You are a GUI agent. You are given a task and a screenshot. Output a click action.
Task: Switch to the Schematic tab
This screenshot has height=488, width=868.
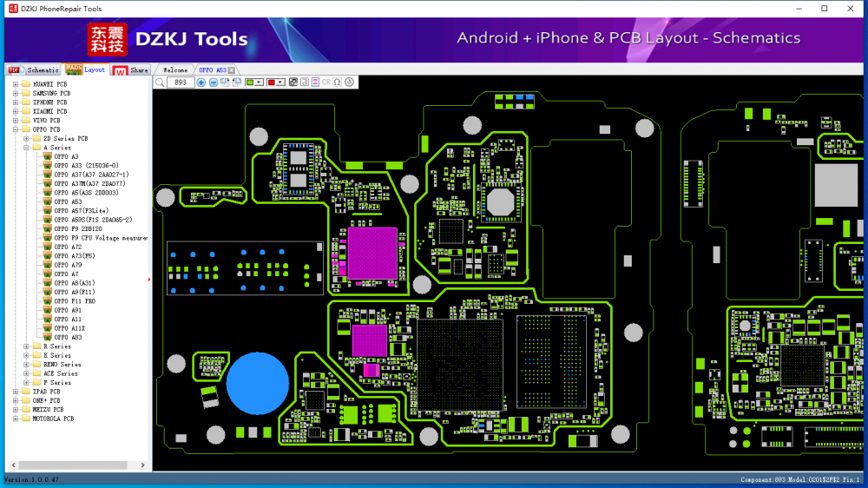[x=34, y=69]
